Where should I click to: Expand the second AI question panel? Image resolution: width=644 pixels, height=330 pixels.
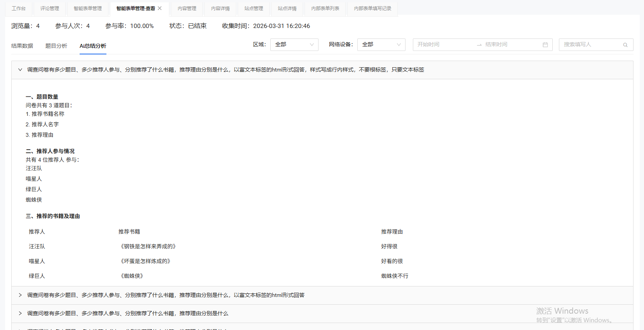(x=20, y=295)
